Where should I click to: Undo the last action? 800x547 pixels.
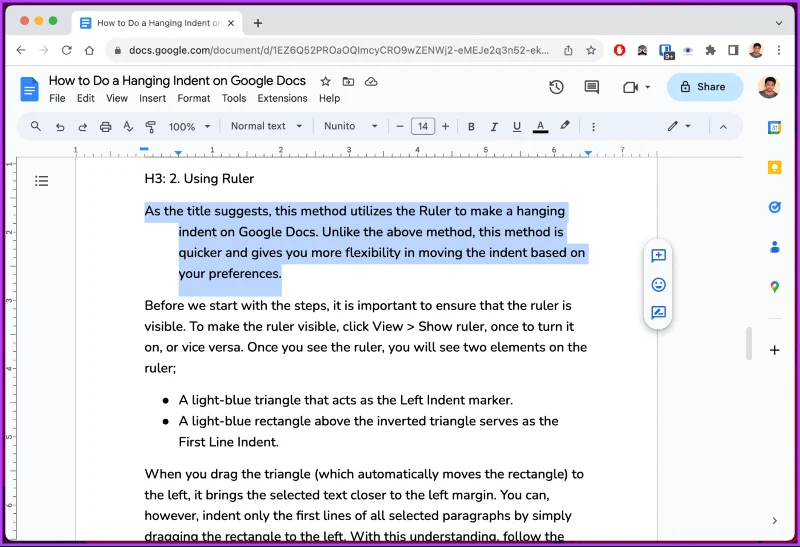click(x=60, y=127)
